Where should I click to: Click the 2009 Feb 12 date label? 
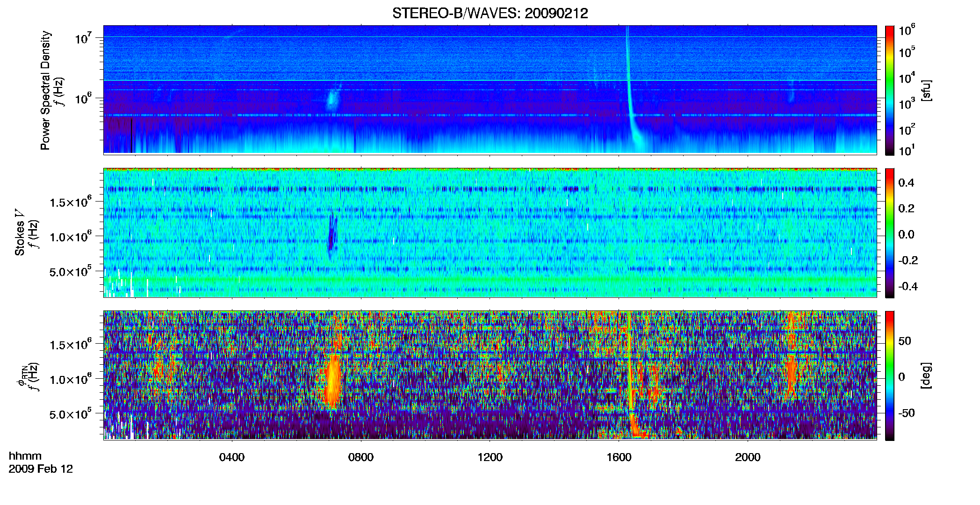[41, 469]
